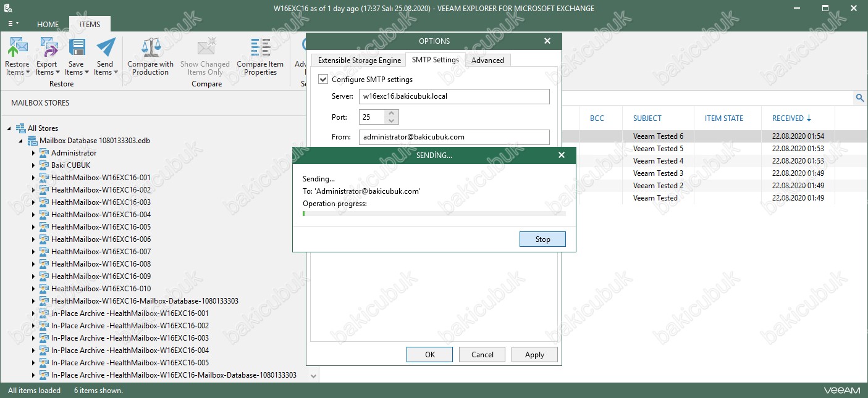Select HealthMailbox-W16EXC16-008 in the tree
Screen dimensions: 868x398
[x=101, y=264]
